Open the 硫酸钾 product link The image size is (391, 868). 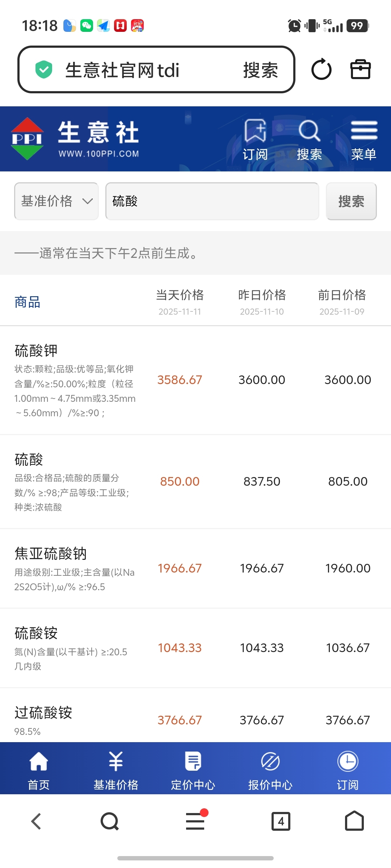pos(36,350)
